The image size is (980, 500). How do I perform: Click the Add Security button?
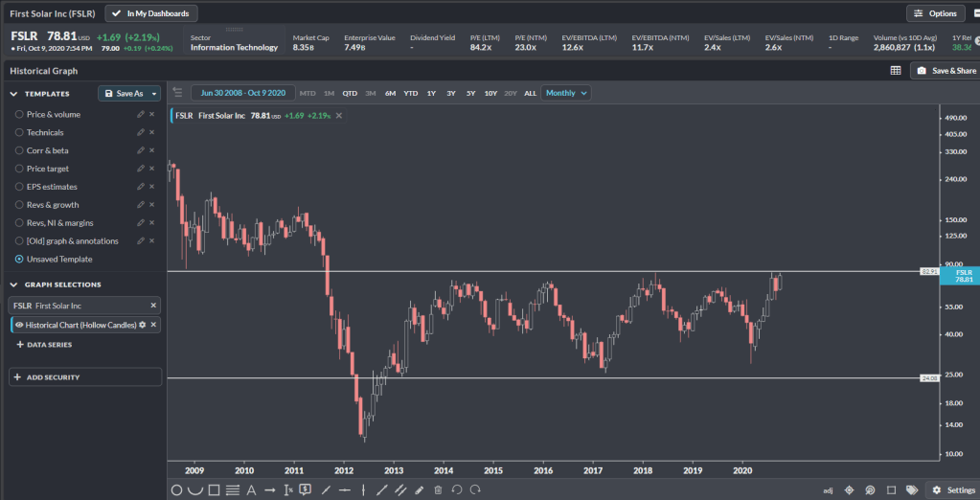[84, 377]
